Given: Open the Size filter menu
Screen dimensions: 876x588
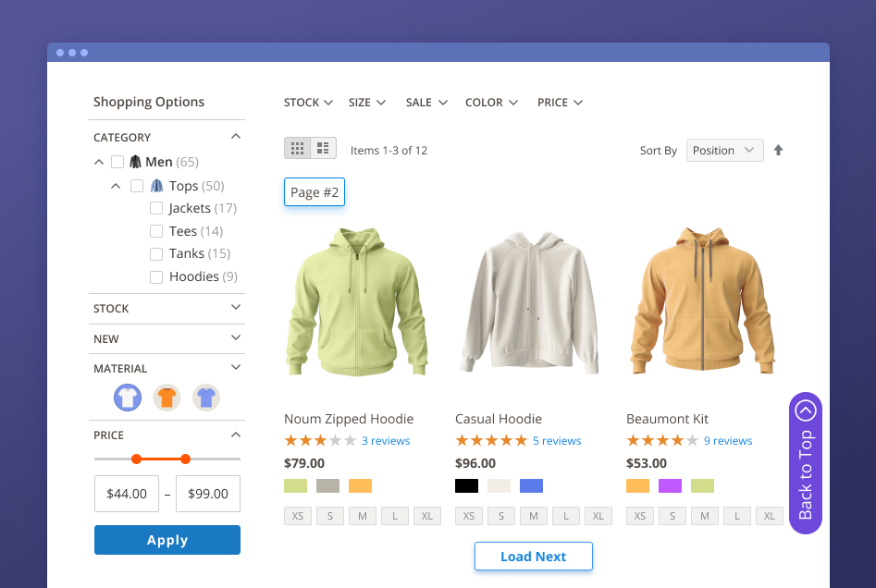Looking at the screenshot, I should click(366, 103).
